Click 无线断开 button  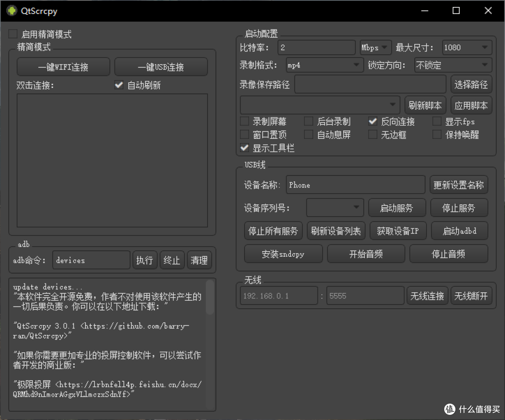471,296
